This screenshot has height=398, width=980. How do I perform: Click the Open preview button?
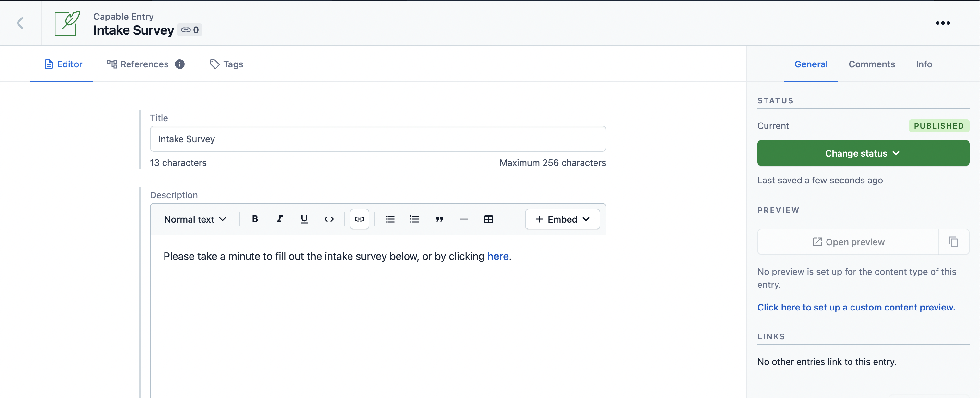tap(848, 242)
